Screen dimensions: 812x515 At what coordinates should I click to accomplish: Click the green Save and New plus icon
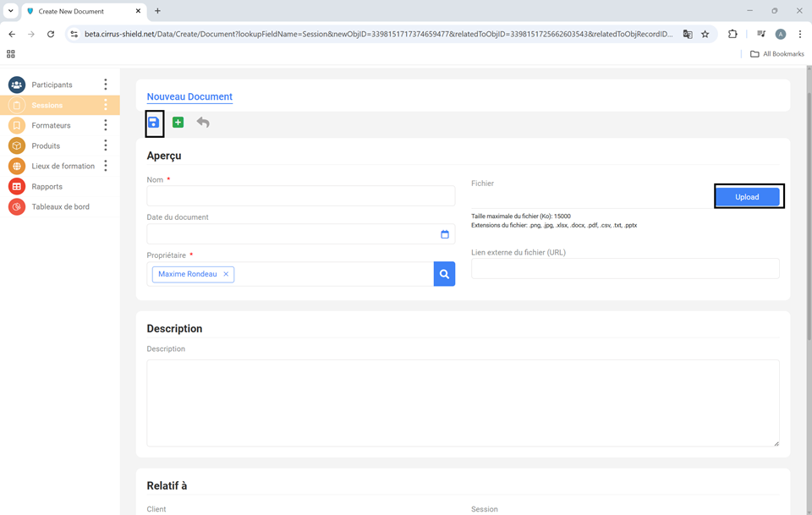[178, 123]
